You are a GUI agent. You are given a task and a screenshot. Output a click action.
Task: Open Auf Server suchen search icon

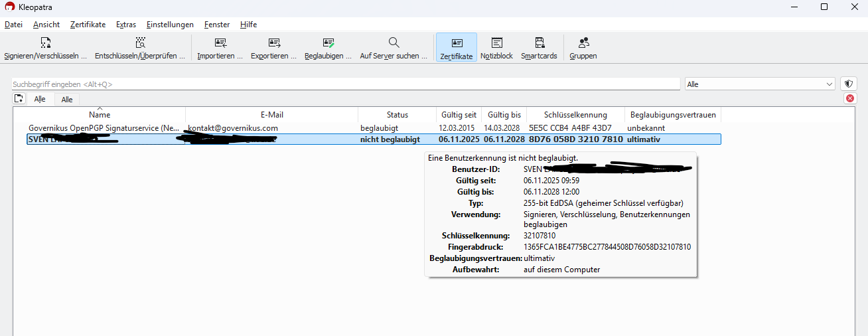tap(394, 43)
